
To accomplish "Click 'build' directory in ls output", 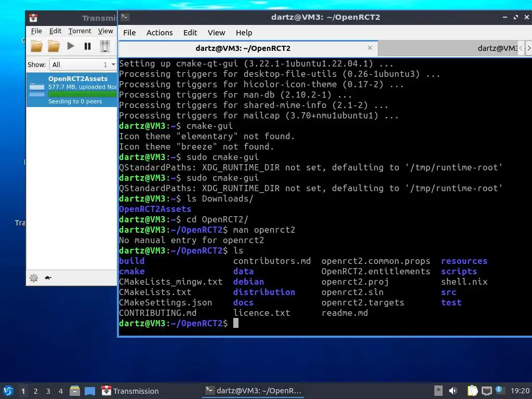I will pyautogui.click(x=131, y=261).
